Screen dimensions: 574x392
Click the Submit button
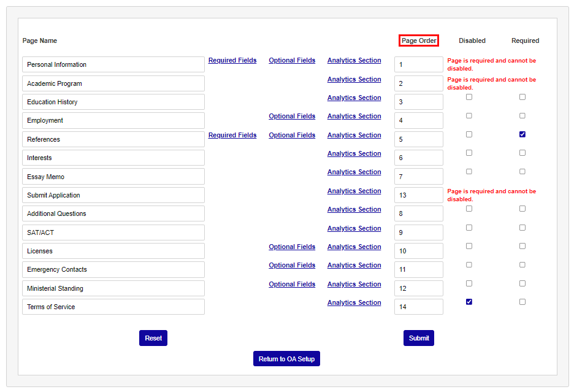[418, 337]
